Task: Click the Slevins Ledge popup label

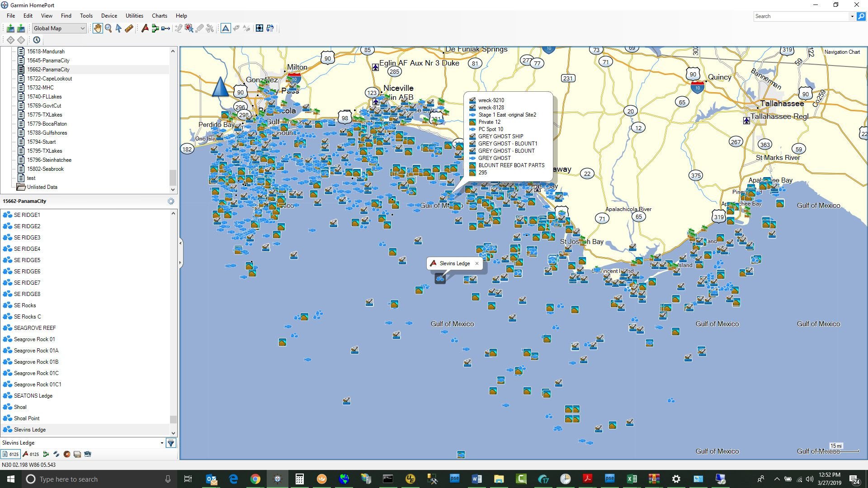Action: [455, 263]
